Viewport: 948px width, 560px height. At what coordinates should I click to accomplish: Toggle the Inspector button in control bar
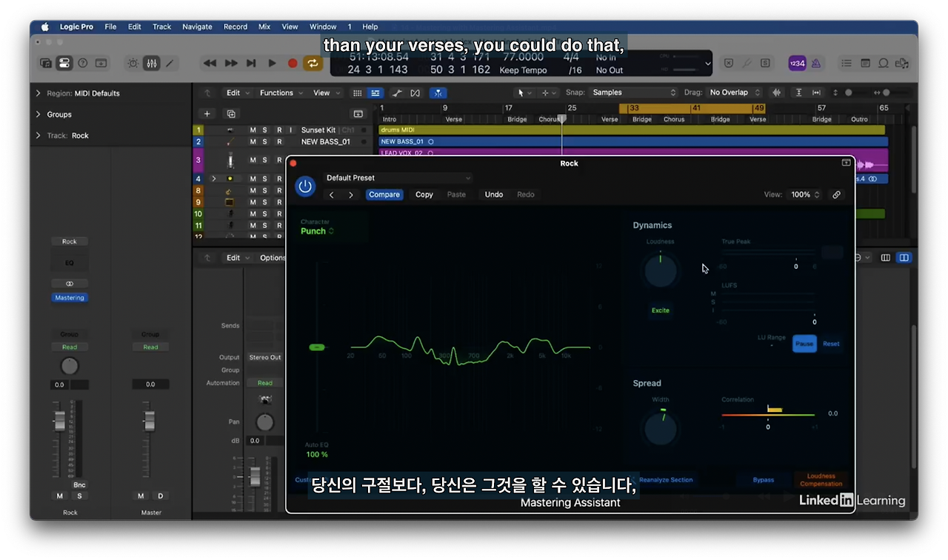(x=64, y=64)
